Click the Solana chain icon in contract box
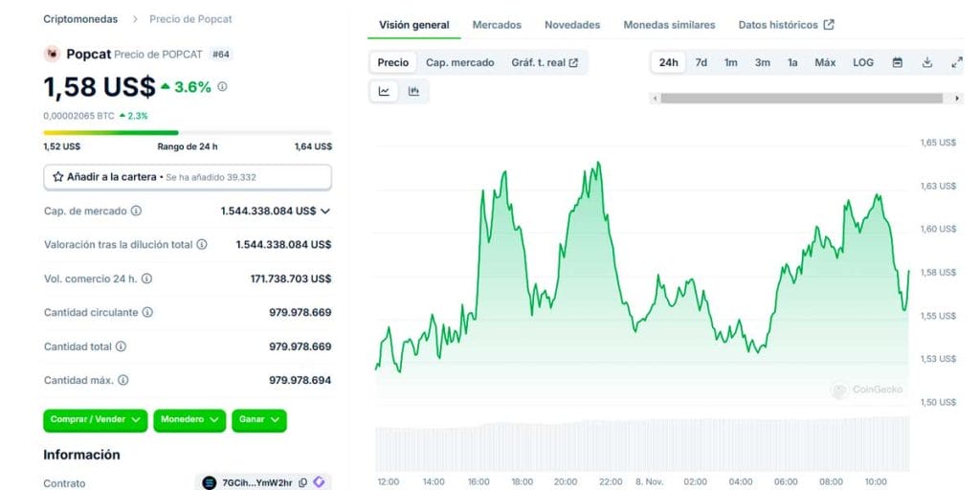The height and width of the screenshot is (490, 980). tap(210, 482)
